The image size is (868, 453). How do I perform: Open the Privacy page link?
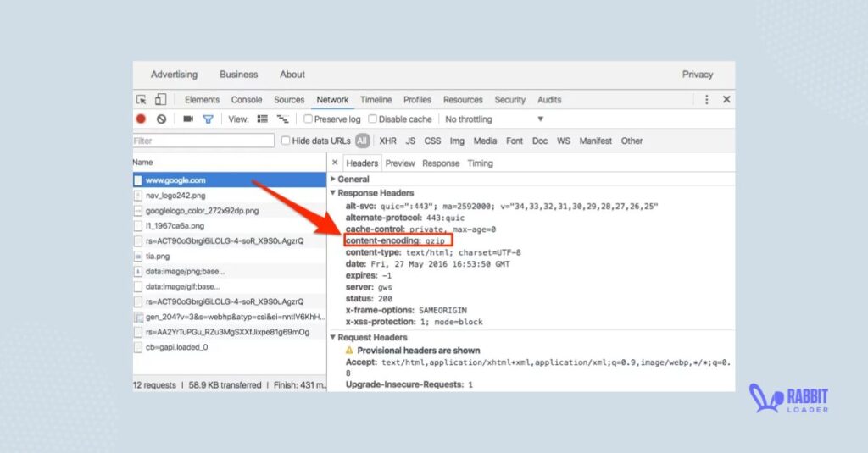698,75
